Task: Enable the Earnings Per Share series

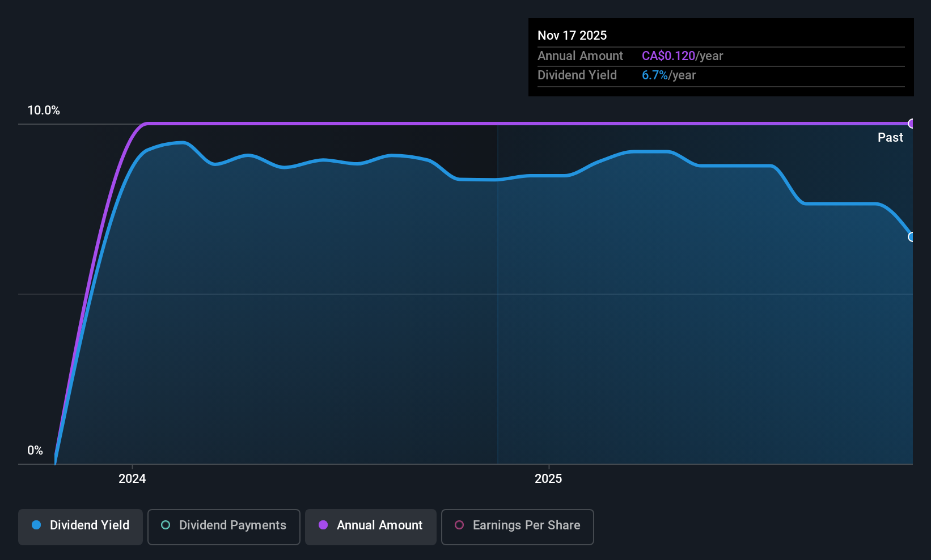Action: click(517, 527)
